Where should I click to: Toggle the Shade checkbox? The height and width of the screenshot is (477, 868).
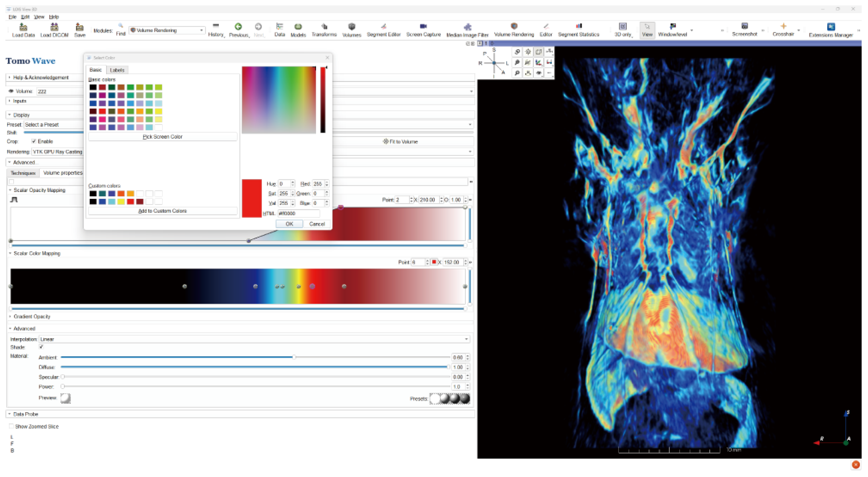click(x=41, y=347)
